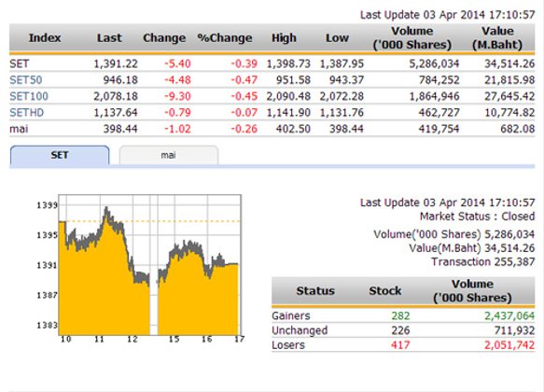Select SET100 low value 2,072.28
This screenshot has height=392, width=544.
click(x=342, y=96)
